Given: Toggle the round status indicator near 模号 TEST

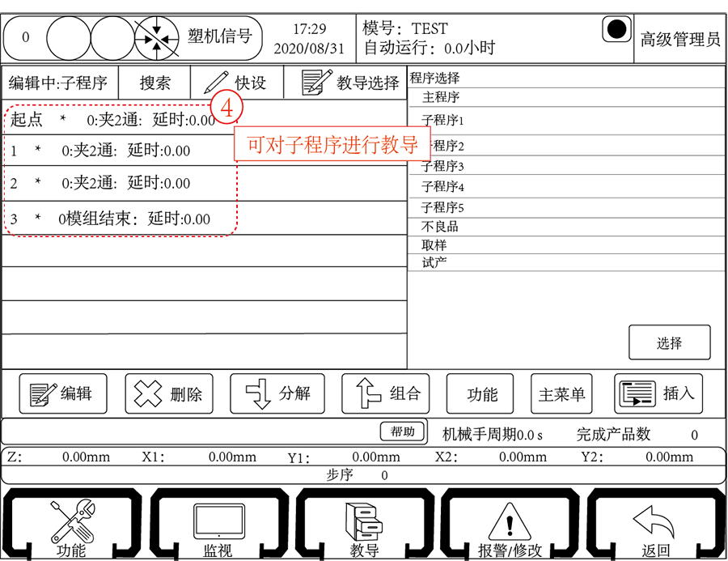Looking at the screenshot, I should coord(617,29).
